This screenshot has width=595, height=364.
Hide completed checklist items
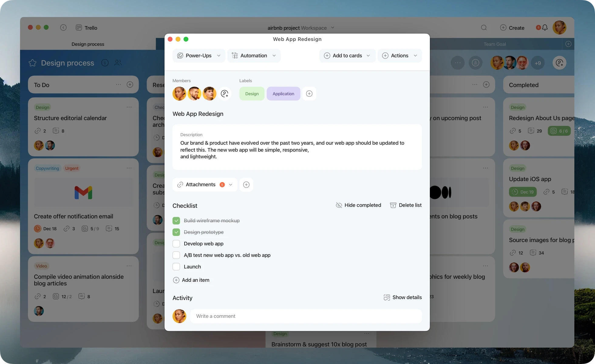[358, 205]
